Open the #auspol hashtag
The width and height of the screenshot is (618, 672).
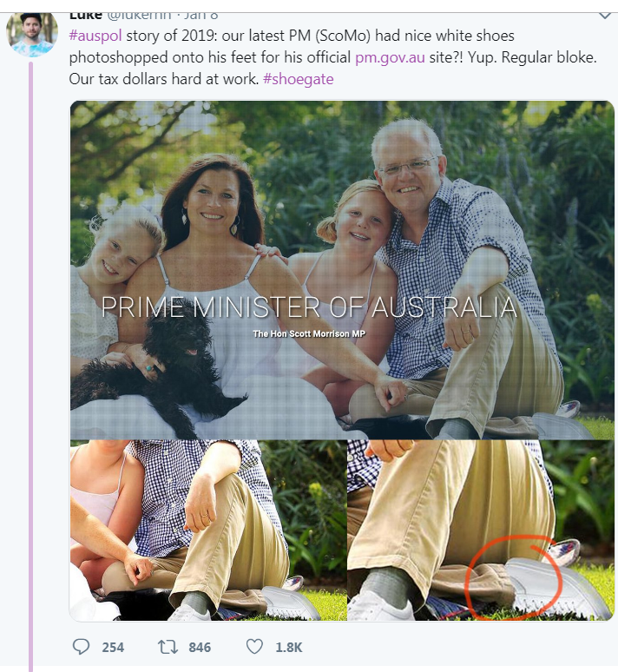95,35
